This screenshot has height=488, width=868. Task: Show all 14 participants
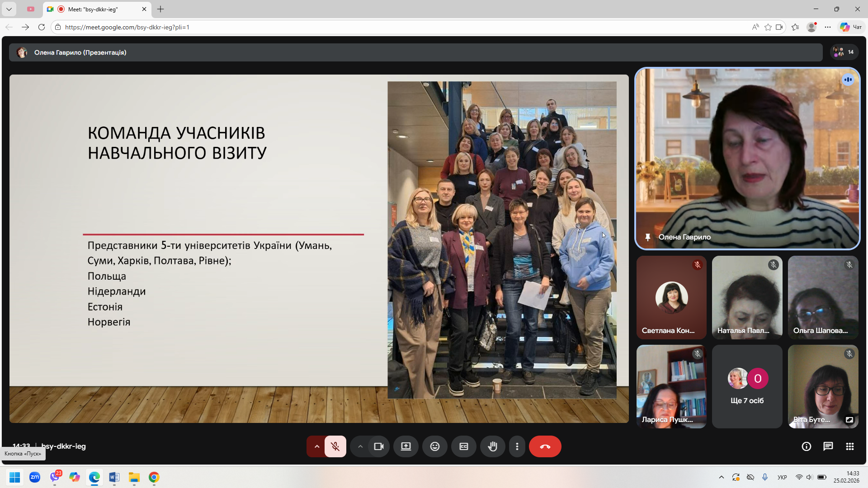click(844, 52)
